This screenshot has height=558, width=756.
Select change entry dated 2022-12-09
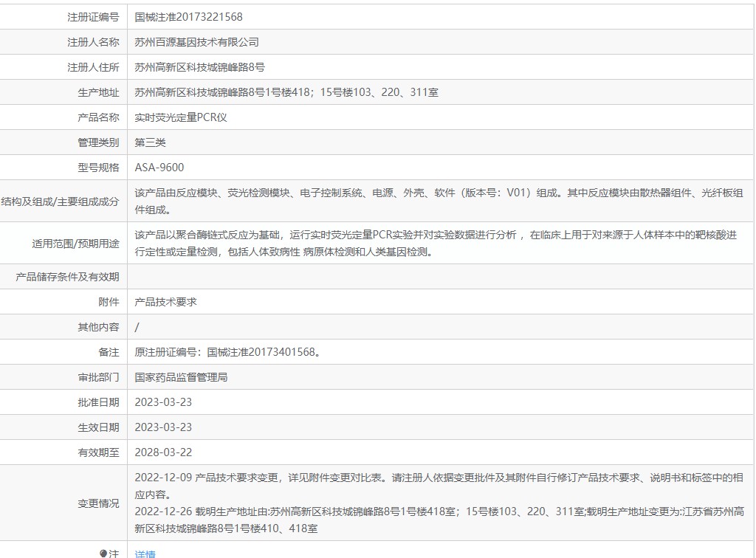439,486
